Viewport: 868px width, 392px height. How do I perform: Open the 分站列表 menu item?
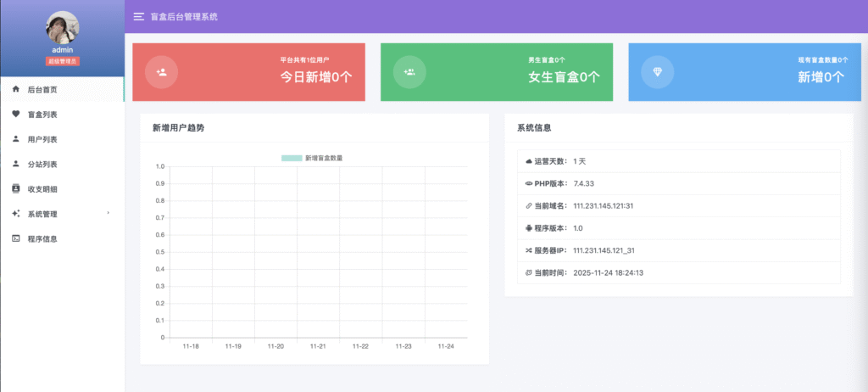pos(62,164)
